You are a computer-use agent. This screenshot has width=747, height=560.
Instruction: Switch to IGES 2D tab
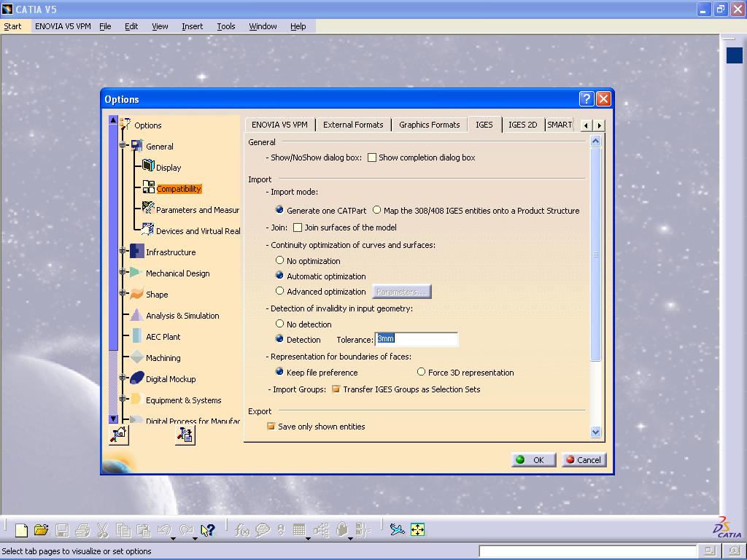click(x=522, y=125)
